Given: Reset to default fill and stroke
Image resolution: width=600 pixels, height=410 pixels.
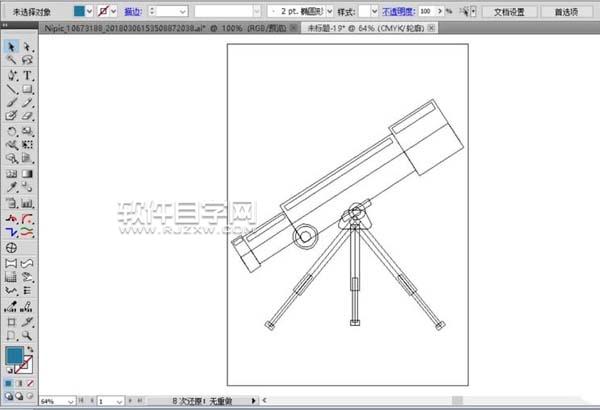Looking at the screenshot, I should tap(9, 370).
